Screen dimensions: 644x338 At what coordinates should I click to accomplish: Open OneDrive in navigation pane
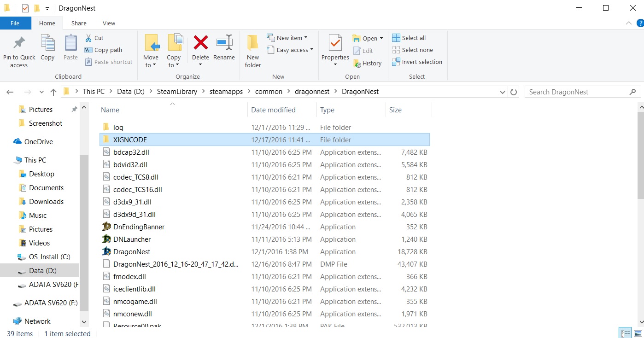click(x=33, y=141)
